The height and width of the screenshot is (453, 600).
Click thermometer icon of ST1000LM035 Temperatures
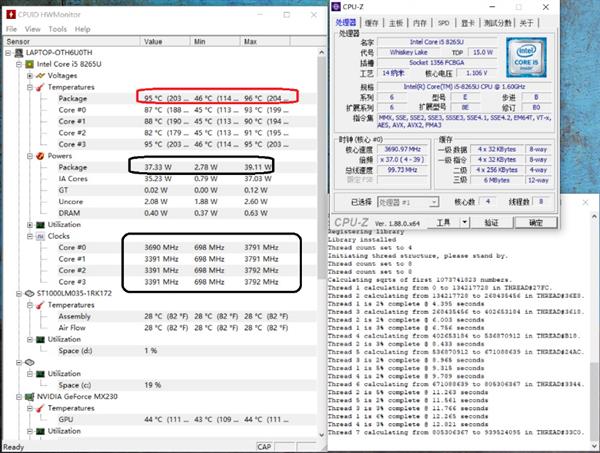pos(40,305)
